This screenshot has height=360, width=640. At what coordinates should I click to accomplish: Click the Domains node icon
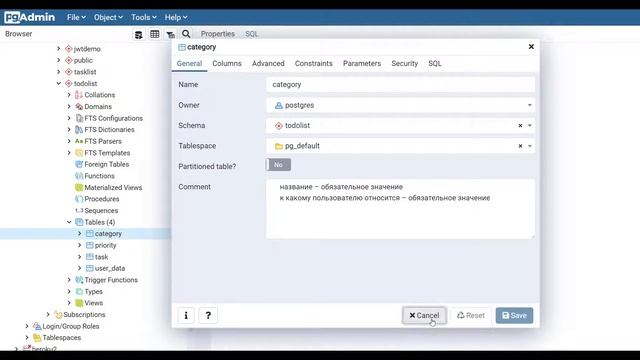(x=79, y=107)
